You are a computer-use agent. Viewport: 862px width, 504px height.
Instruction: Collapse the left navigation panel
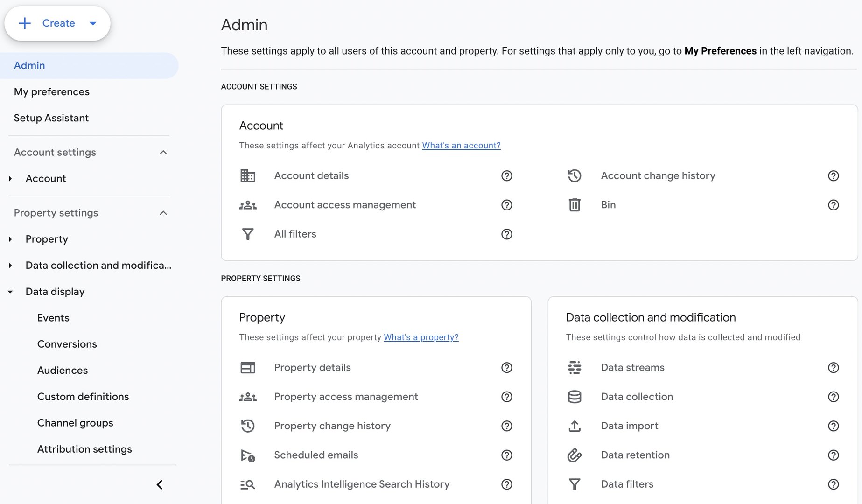[159, 484]
